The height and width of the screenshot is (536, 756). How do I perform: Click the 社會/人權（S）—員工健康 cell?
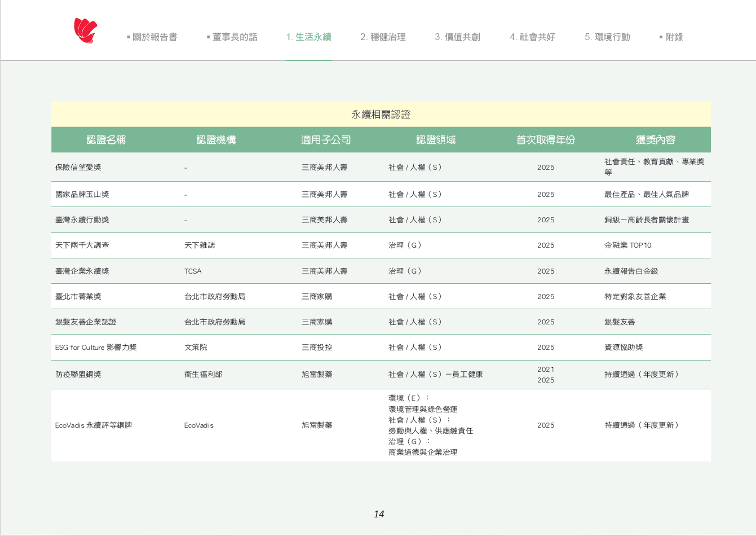point(436,375)
